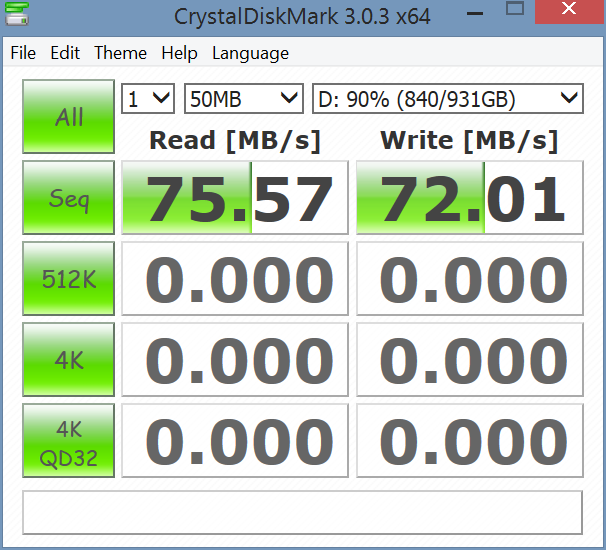Click the Seq write result 72.01
Screen dimensions: 606x550
(470, 198)
